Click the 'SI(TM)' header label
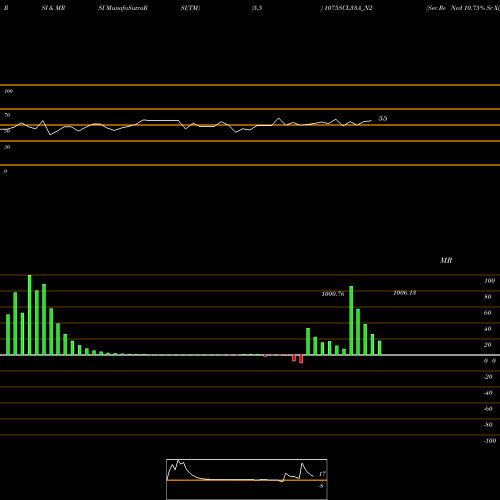The height and width of the screenshot is (500, 500). click(190, 8)
